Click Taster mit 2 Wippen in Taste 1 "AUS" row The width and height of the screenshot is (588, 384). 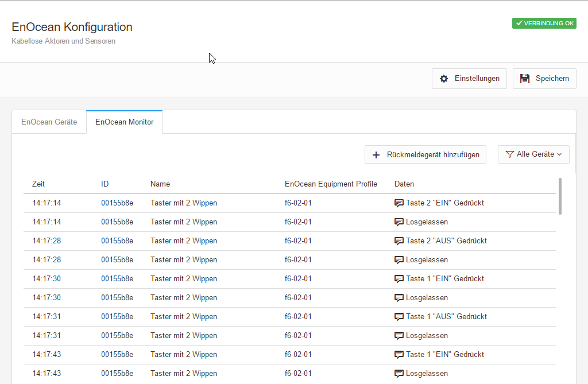[x=184, y=316]
